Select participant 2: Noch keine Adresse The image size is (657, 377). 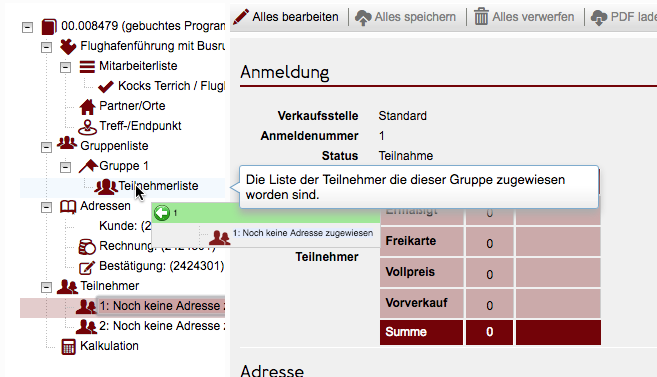pyautogui.click(x=162, y=326)
